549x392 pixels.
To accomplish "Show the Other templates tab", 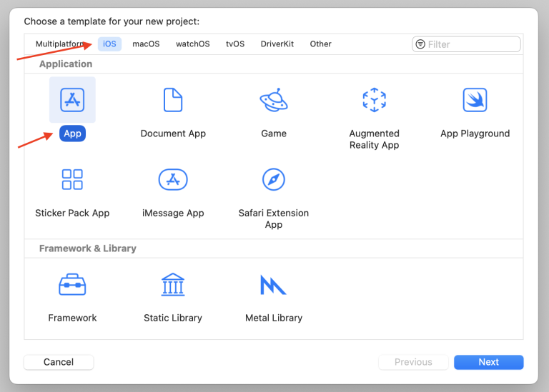I will pos(320,44).
